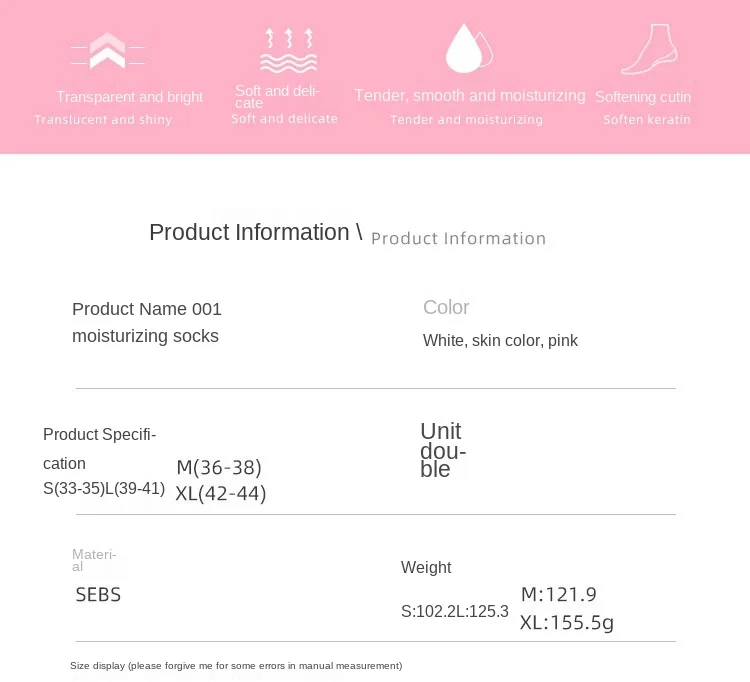Click the 'Weight' label

[x=426, y=567]
